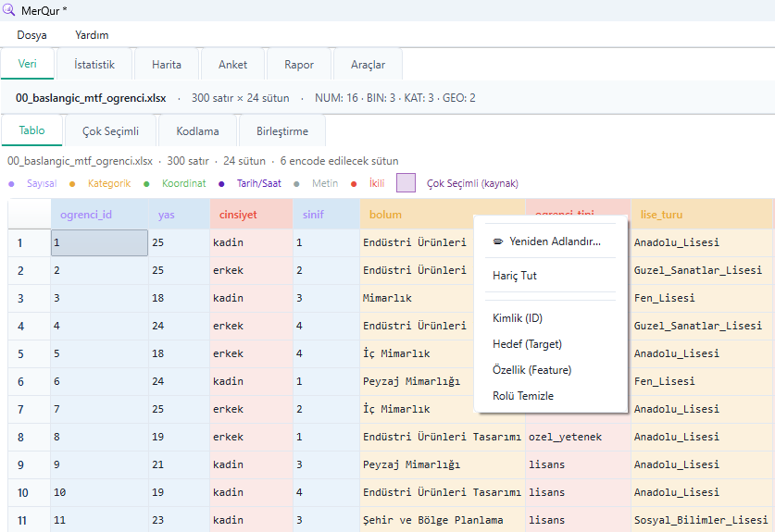This screenshot has height=532, width=775.
Task: Click the yas value 21 in row 9
Action: [180, 464]
